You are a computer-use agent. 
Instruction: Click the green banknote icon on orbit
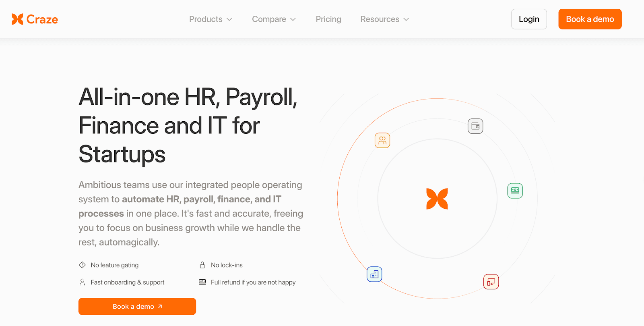515,191
